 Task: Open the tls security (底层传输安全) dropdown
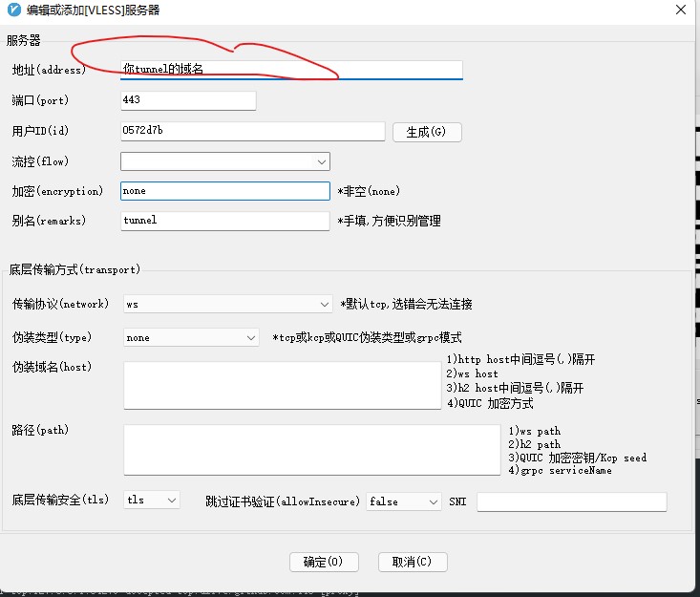click(151, 501)
